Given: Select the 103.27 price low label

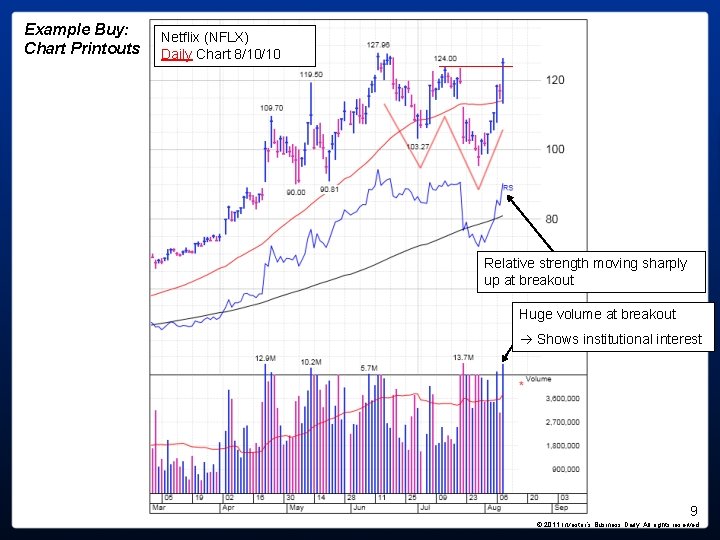Looking at the screenshot, I should [x=418, y=147].
